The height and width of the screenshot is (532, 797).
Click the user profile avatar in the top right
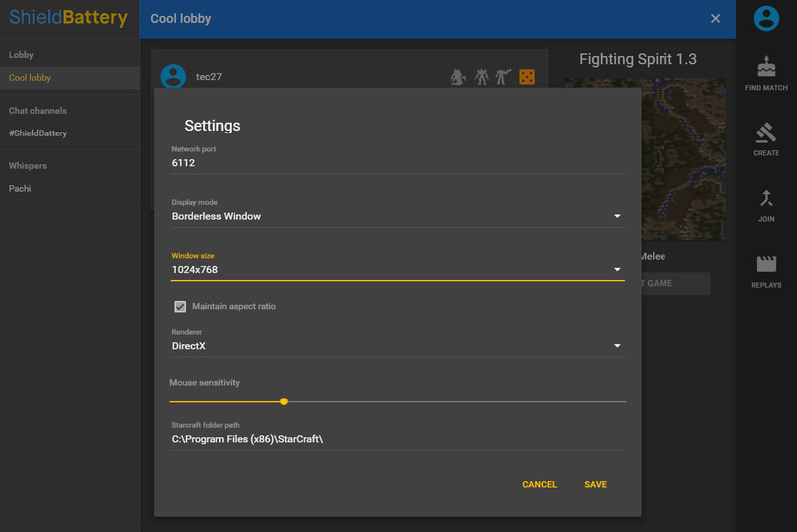(x=765, y=18)
